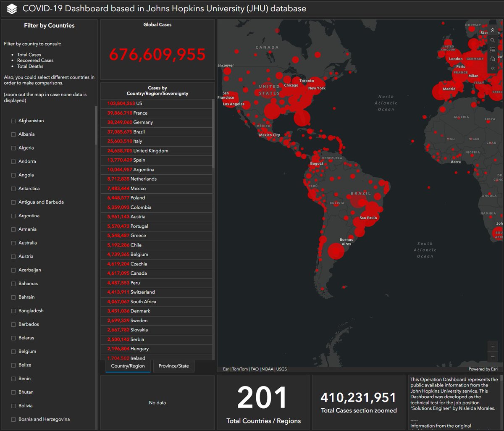Open the map search magnifier tool
504x431 pixels.
pos(493,40)
